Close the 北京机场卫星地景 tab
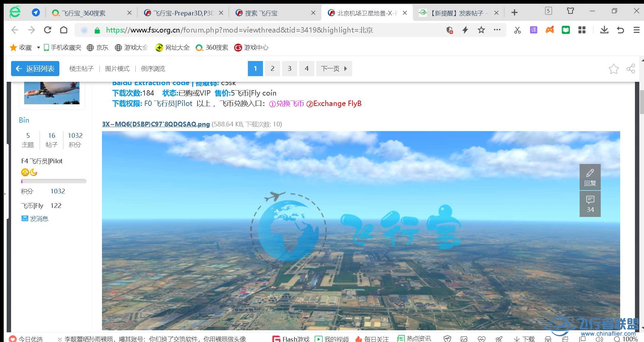 405,13
